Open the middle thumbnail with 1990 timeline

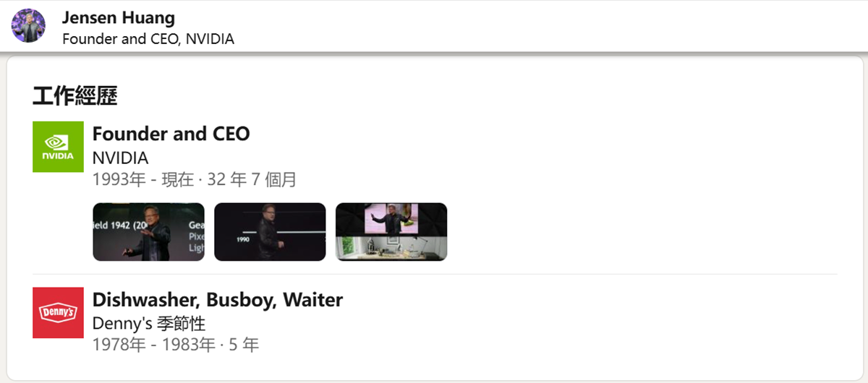pyautogui.click(x=270, y=232)
